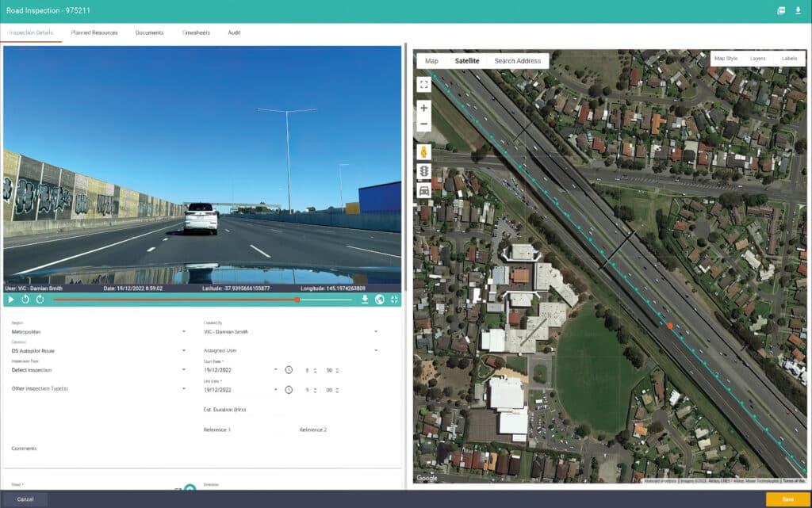Rewind the video with the counter-clockwise replay icon
The width and height of the screenshot is (812, 508).
[25, 300]
